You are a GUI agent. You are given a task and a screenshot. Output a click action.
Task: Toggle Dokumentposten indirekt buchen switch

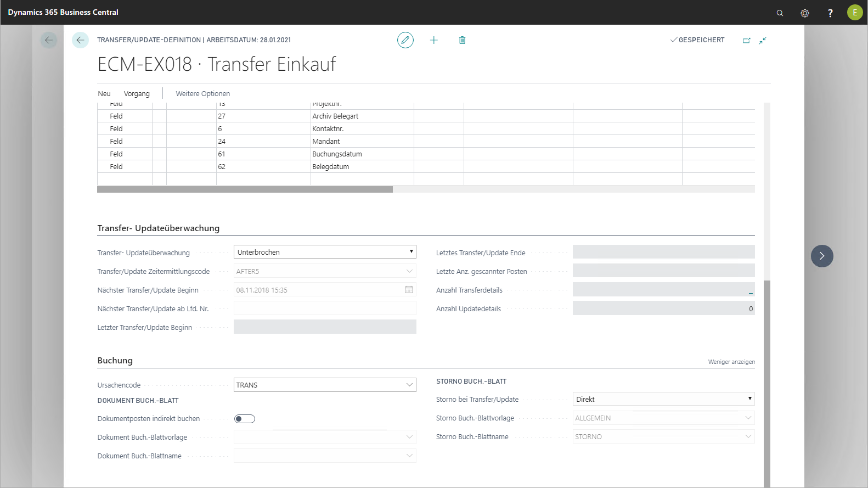point(245,419)
